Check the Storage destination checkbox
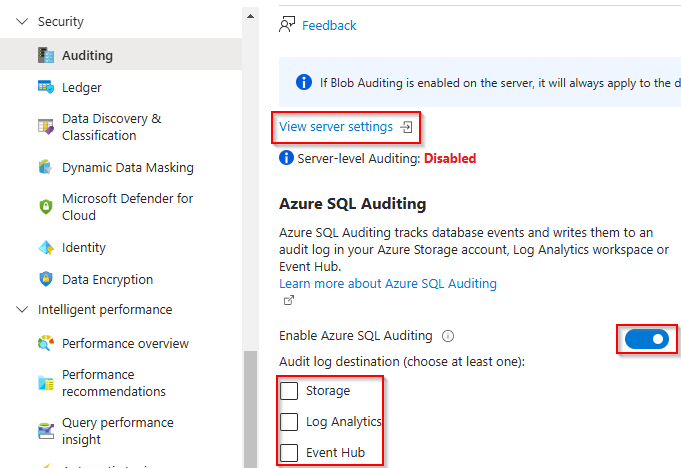Screen dimensions: 681x468 click(x=289, y=391)
